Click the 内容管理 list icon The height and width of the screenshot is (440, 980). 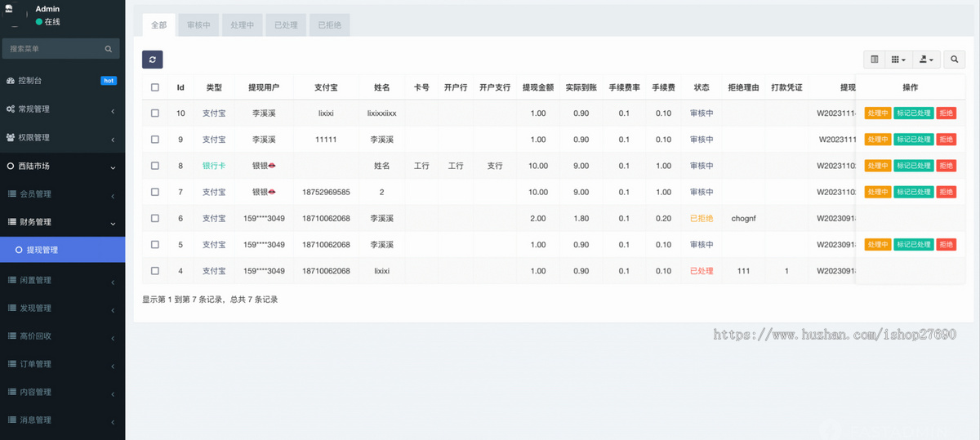12,392
